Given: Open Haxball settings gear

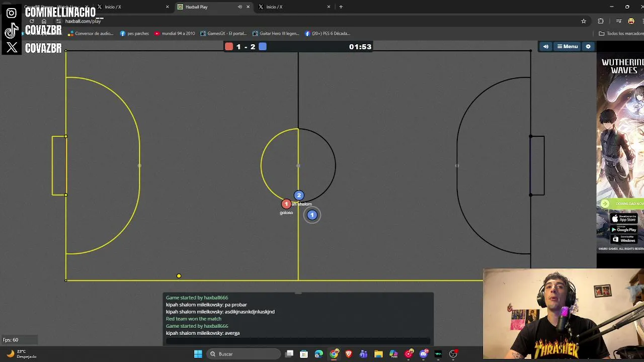Looking at the screenshot, I should (588, 47).
